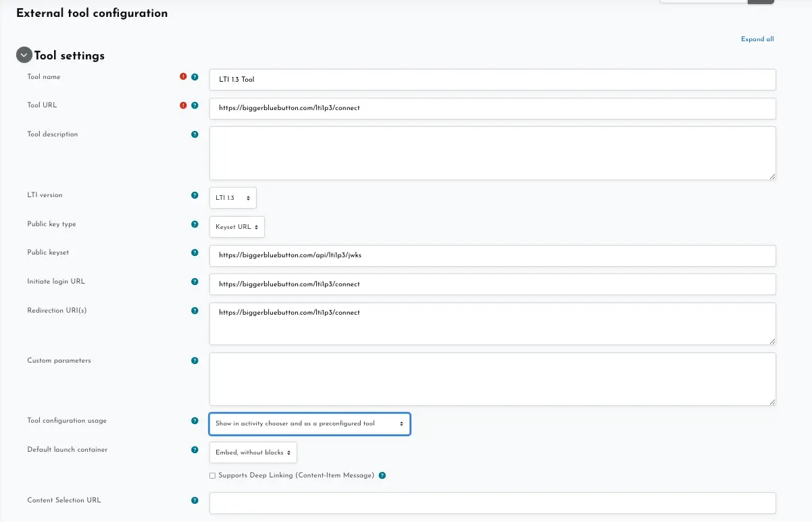The image size is (812, 522).
Task: Open the Tool configuration usage dropdown
Action: [x=309, y=423]
